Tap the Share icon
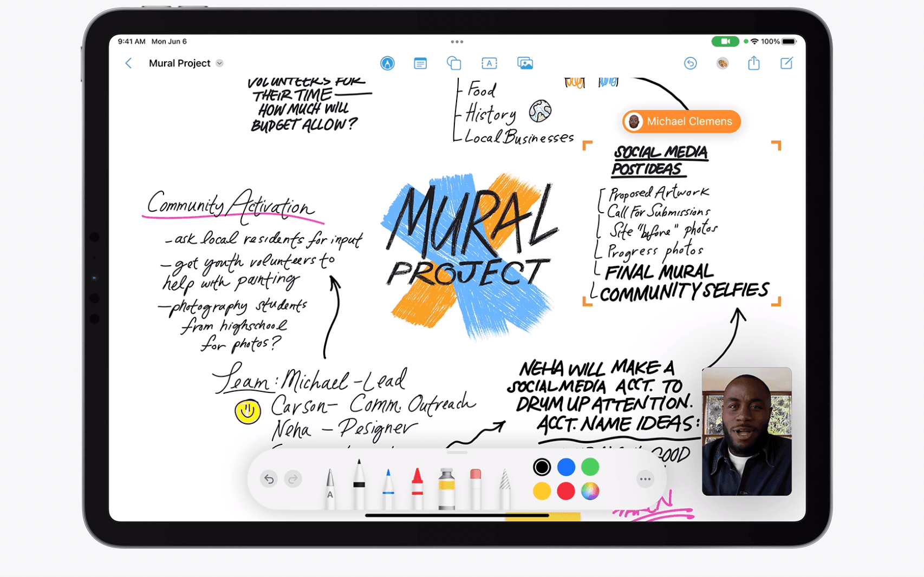Screen dimensions: 924x577 tap(753, 63)
